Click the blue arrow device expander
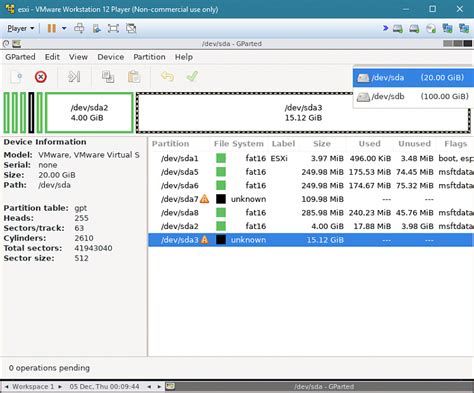This screenshot has height=393, width=474. [x=385, y=28]
